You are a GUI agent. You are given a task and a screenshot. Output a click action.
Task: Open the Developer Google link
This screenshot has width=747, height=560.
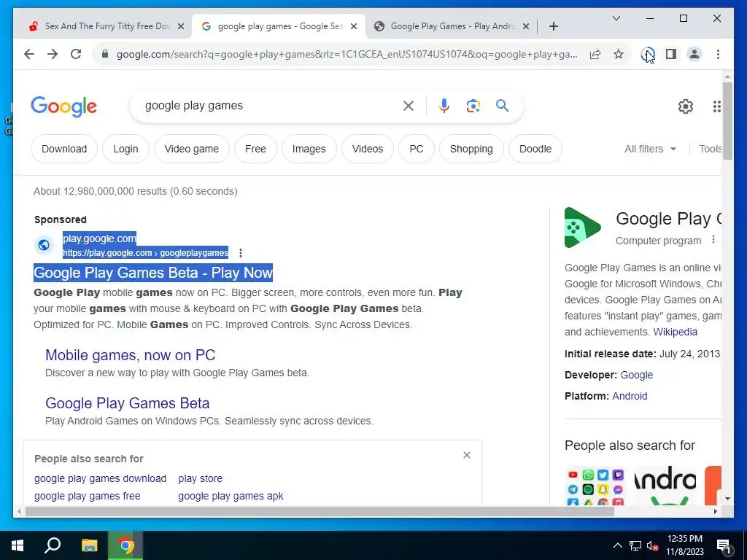(636, 375)
